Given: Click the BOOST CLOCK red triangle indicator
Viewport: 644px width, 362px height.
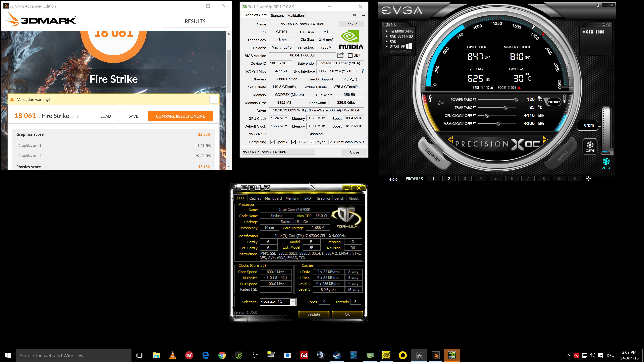Looking at the screenshot, I should coord(519,87).
